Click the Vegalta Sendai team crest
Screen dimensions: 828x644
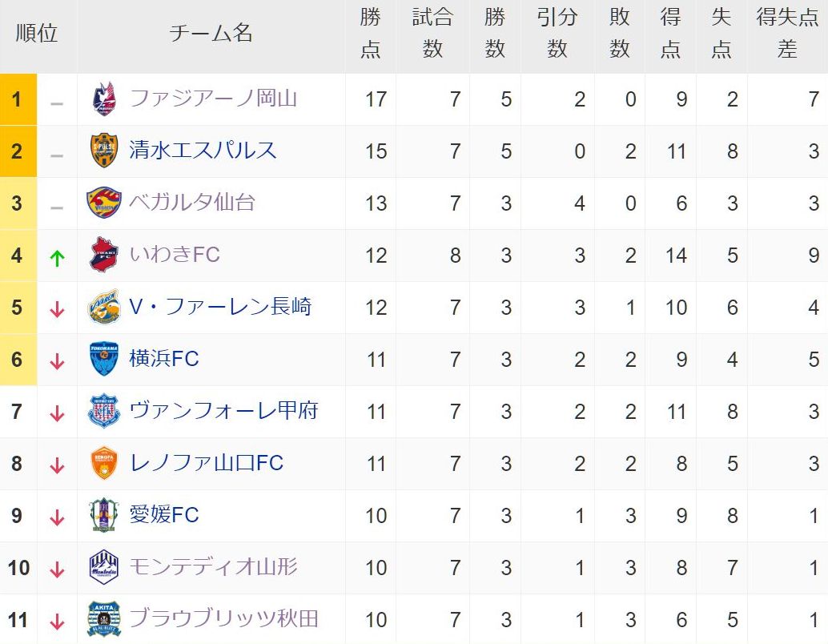pos(104,203)
